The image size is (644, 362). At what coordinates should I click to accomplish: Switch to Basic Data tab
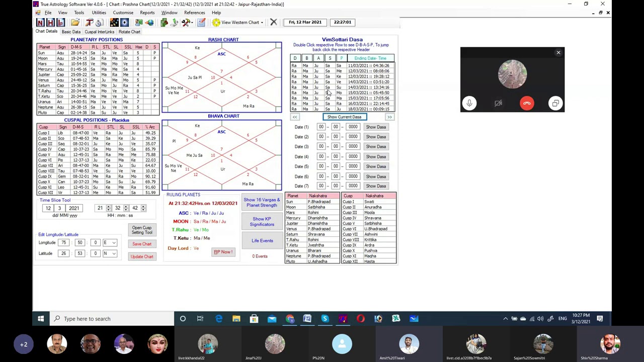(71, 32)
